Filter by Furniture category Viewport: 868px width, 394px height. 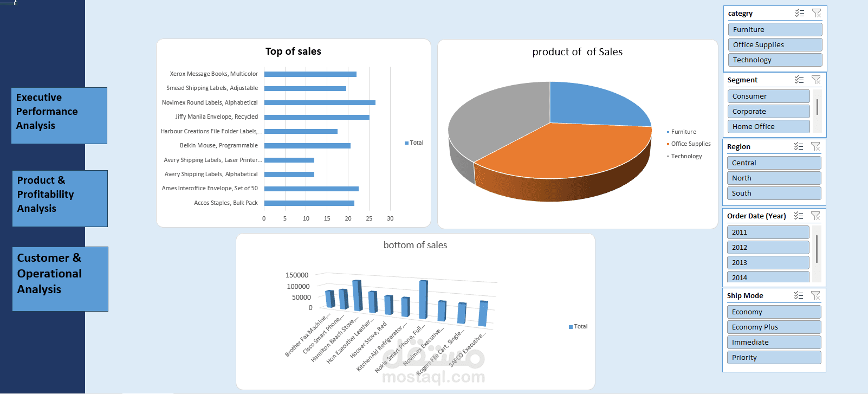(775, 29)
